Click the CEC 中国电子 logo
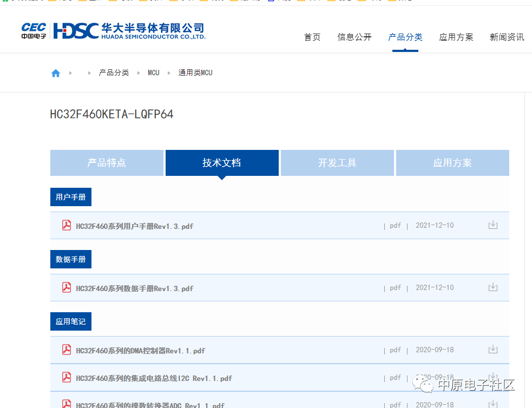Screen dimensions: 532x408 point(34,30)
